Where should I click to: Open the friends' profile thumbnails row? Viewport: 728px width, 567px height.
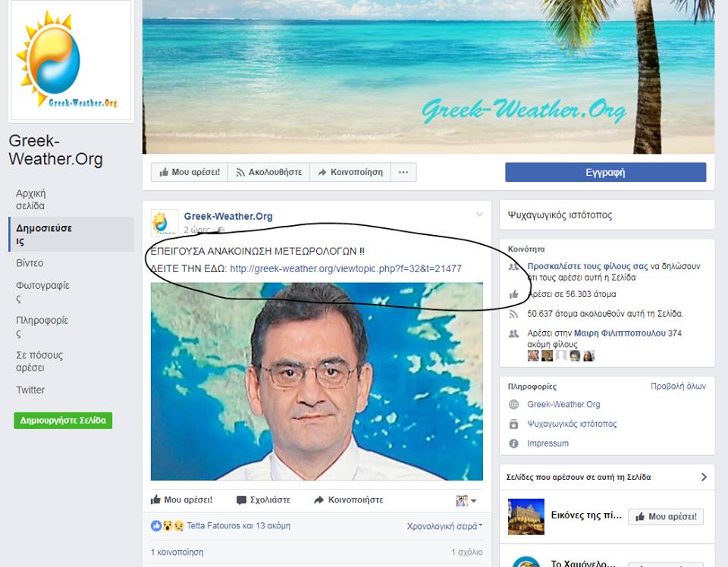561,356
